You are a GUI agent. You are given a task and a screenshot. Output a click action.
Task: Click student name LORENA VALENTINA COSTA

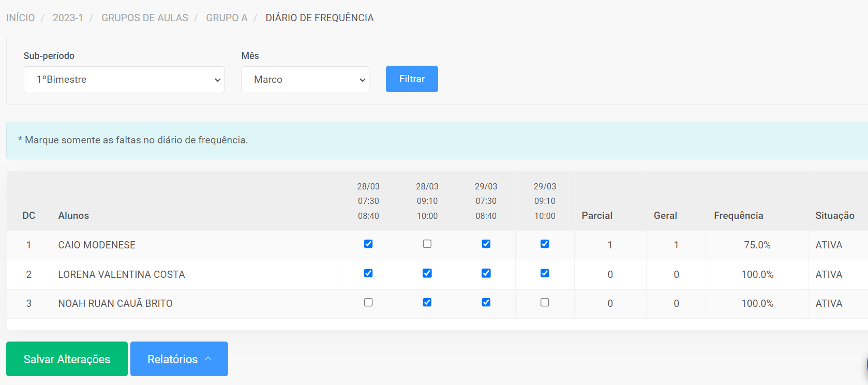click(122, 274)
